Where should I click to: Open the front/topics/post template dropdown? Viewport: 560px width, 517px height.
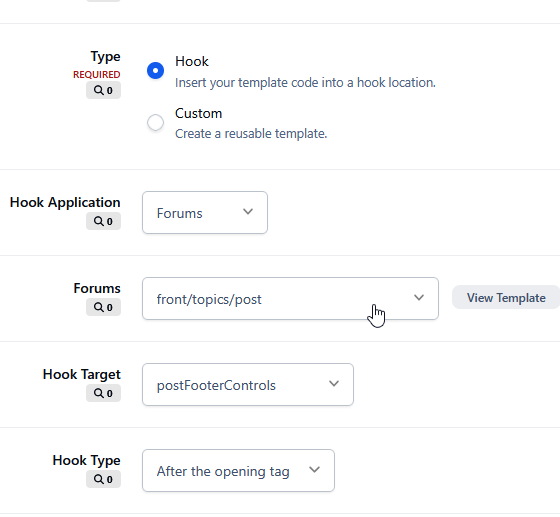tap(290, 298)
